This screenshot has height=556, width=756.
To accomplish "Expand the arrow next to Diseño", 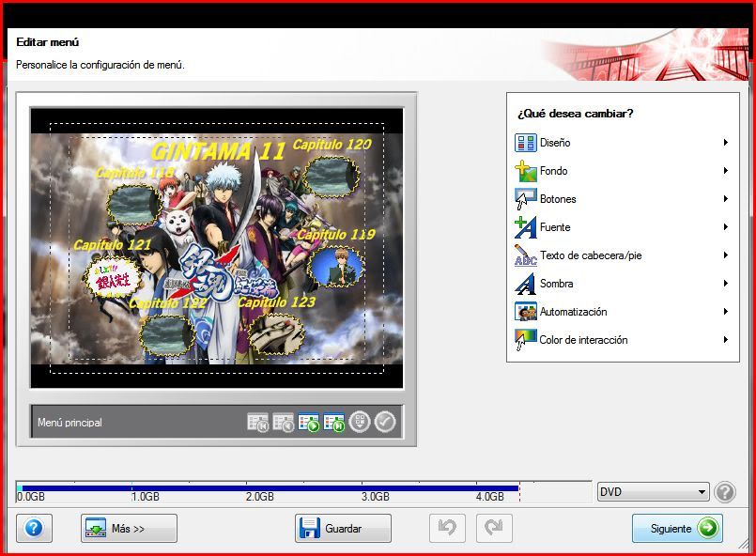I will (725, 142).
